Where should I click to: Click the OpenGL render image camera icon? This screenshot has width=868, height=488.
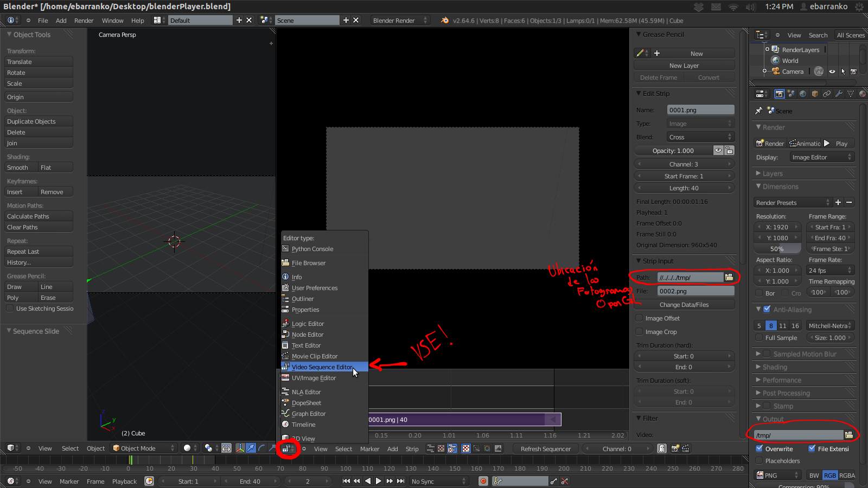click(675, 448)
